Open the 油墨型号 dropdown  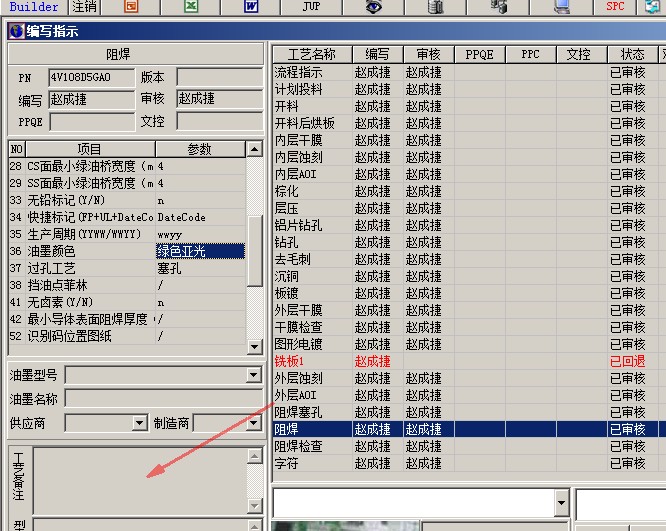pyautogui.click(x=254, y=375)
